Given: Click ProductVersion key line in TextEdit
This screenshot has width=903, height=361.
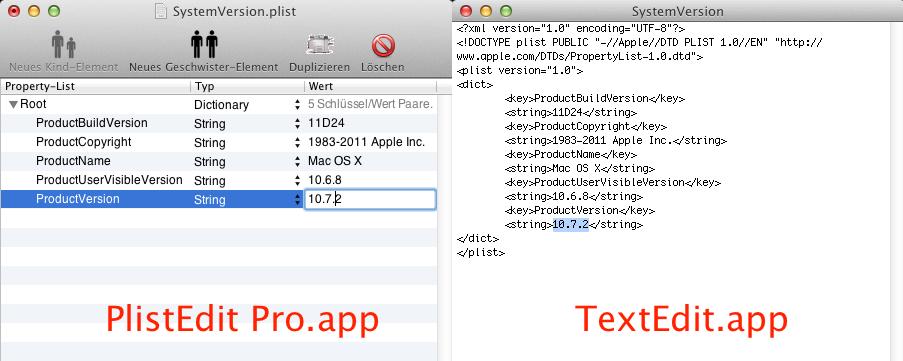Looking at the screenshot, I should (x=580, y=211).
